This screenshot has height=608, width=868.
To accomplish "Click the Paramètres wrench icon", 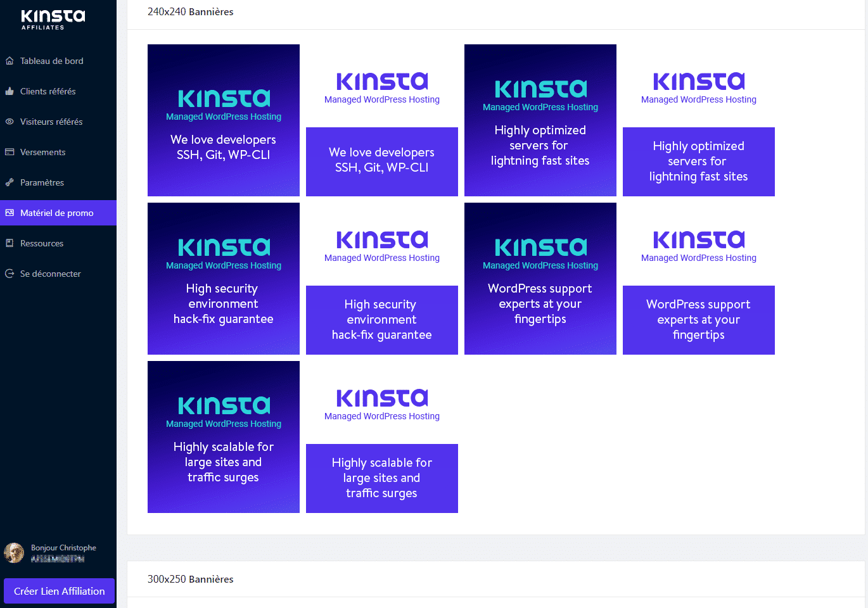I will click(9, 182).
